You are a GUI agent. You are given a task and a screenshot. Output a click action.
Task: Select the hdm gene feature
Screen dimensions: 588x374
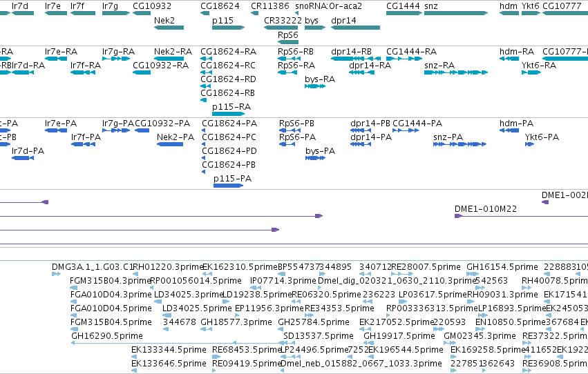[509, 13]
